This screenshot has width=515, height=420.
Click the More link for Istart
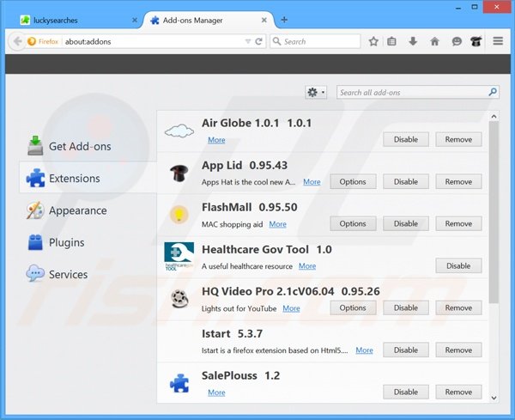[364, 350]
